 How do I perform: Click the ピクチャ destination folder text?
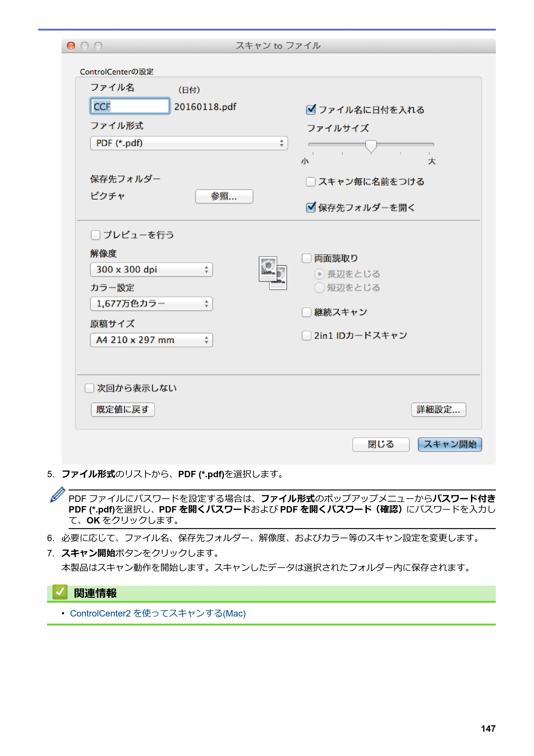click(x=108, y=196)
